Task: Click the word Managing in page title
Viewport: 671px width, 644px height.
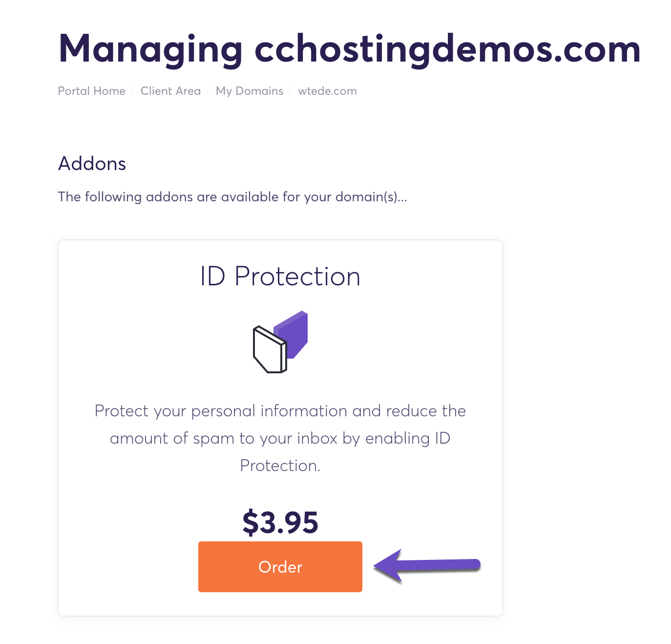Action: (x=150, y=49)
